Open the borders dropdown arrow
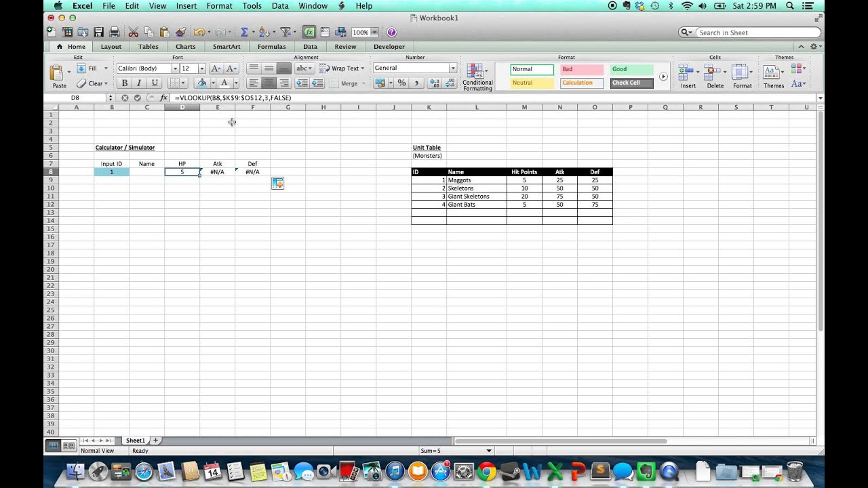Image resolution: width=868 pixels, height=488 pixels. click(184, 83)
